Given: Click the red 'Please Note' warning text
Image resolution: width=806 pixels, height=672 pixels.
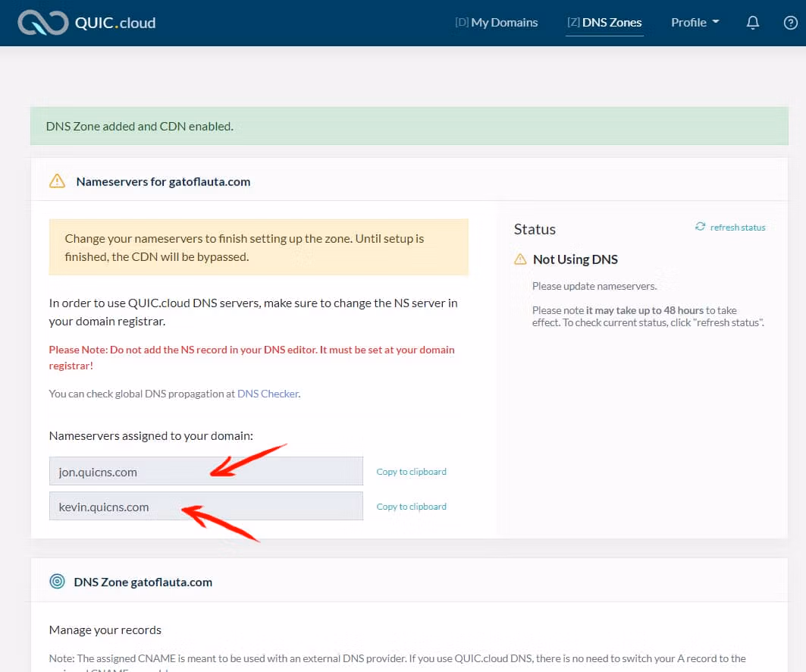Looking at the screenshot, I should pos(252,357).
